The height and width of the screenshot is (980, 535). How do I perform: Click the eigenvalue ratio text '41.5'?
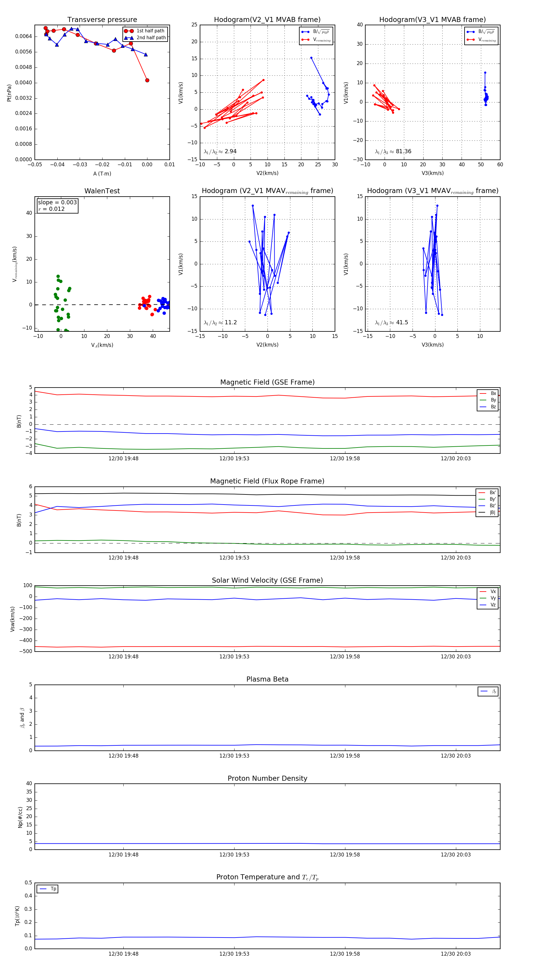coord(402,323)
